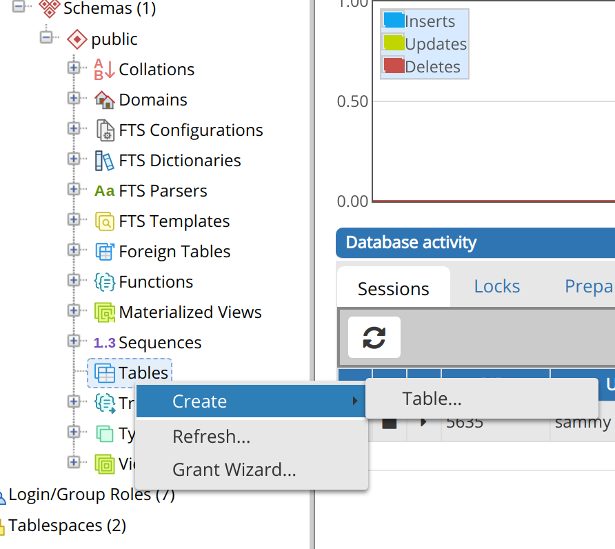Click the Materialized Views icon
Screen dimensions: 615x549
[x=104, y=312]
